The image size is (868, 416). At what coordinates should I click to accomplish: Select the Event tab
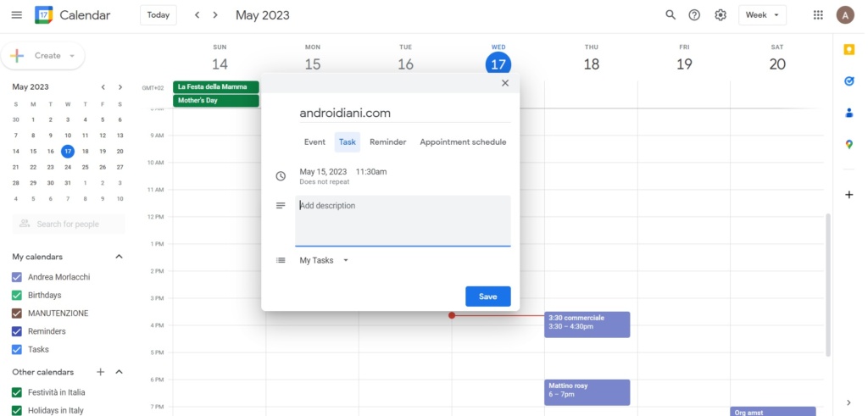(314, 142)
